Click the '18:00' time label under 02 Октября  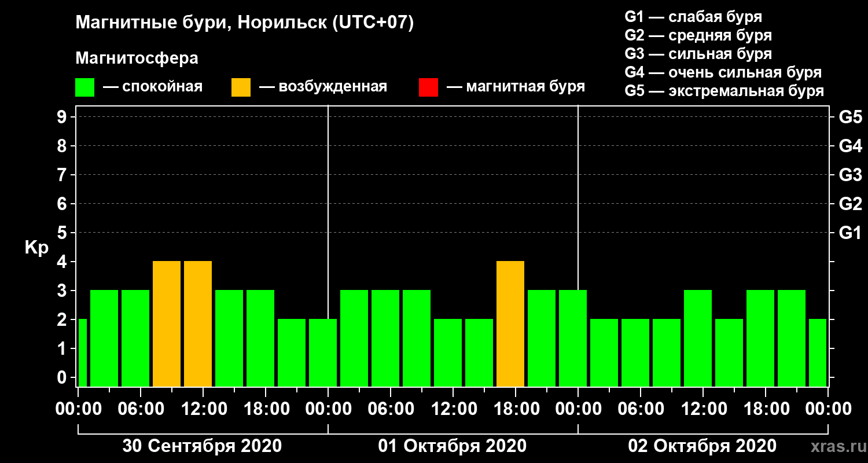tap(766, 409)
